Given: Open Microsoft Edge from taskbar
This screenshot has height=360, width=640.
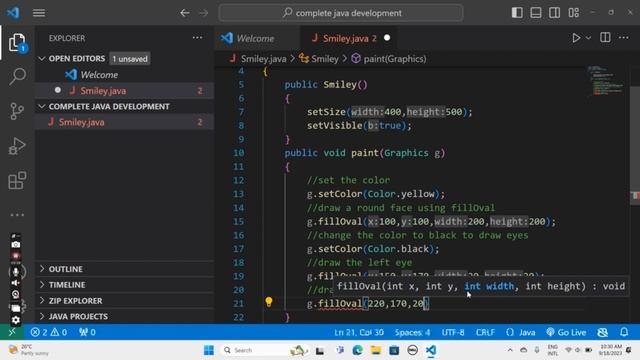Looking at the screenshot, I should [x=358, y=350].
